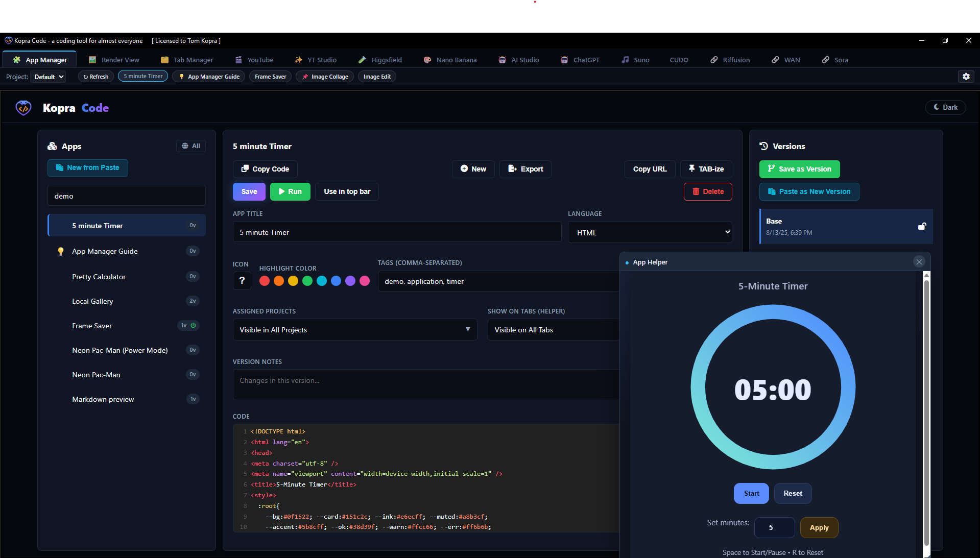
Task: Click the TAB-ize pin button
Action: (706, 169)
